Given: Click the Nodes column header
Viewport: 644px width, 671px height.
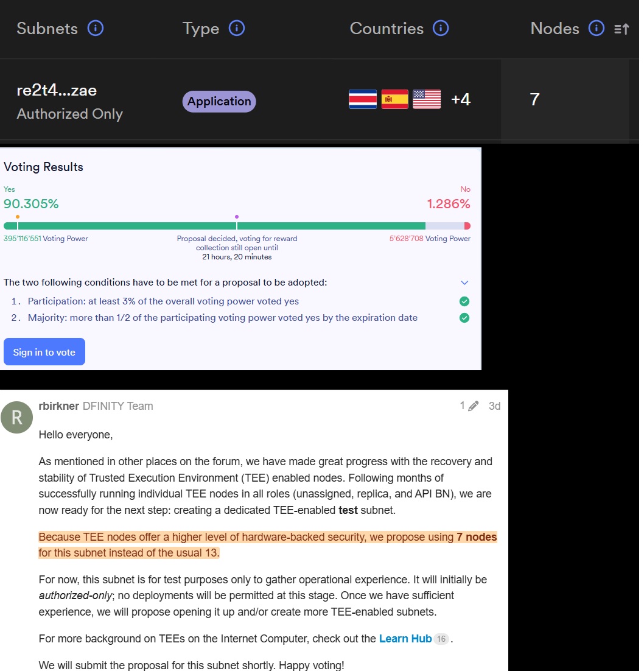Looking at the screenshot, I should [555, 29].
